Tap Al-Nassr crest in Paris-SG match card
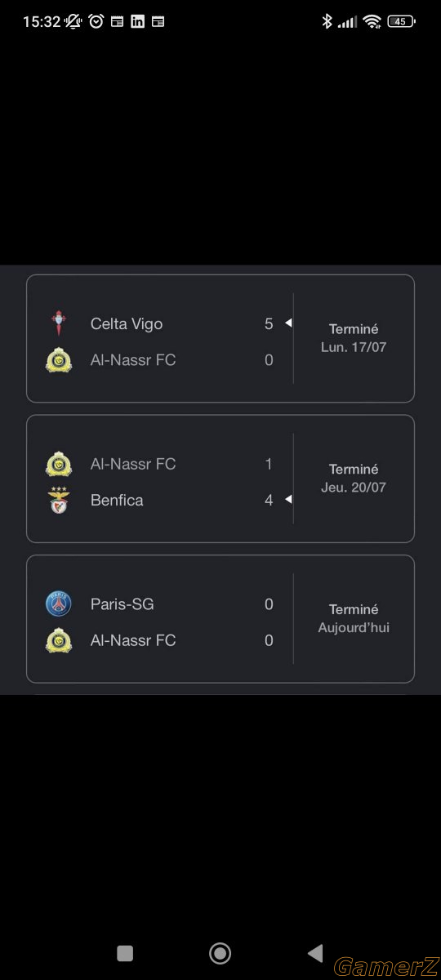 click(58, 640)
